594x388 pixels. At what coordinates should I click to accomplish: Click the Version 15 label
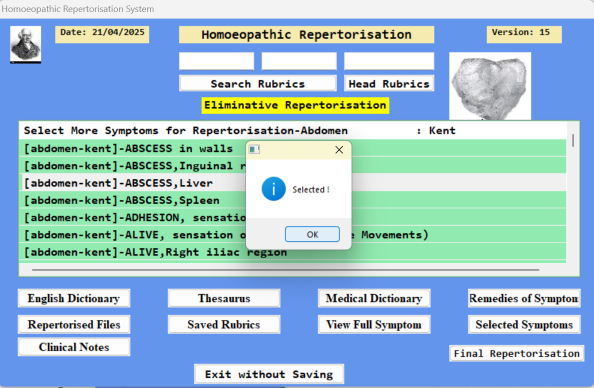524,34
